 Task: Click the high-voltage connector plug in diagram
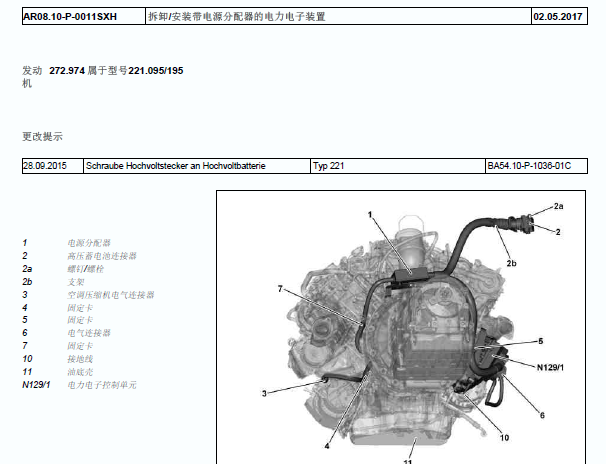[x=522, y=224]
